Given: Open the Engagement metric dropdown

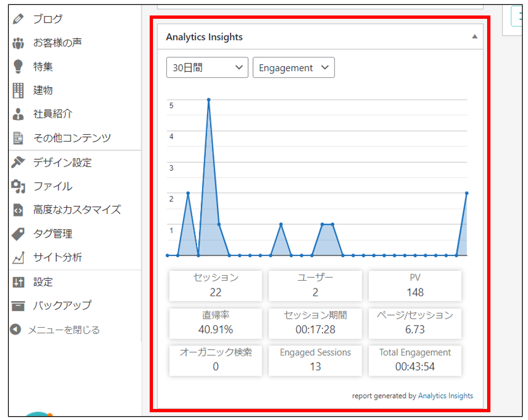Looking at the screenshot, I should click(293, 67).
